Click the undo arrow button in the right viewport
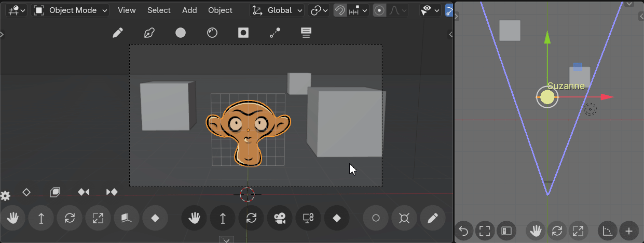644x243 pixels. (x=464, y=231)
